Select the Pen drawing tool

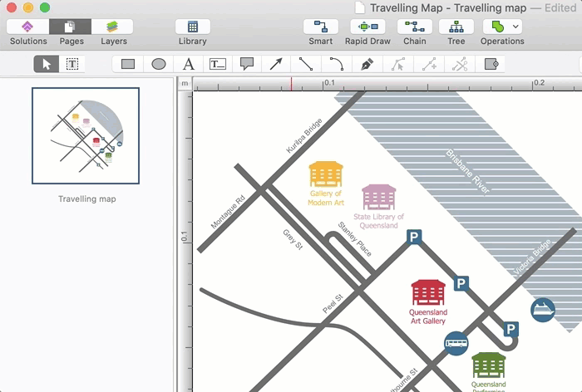tap(366, 64)
